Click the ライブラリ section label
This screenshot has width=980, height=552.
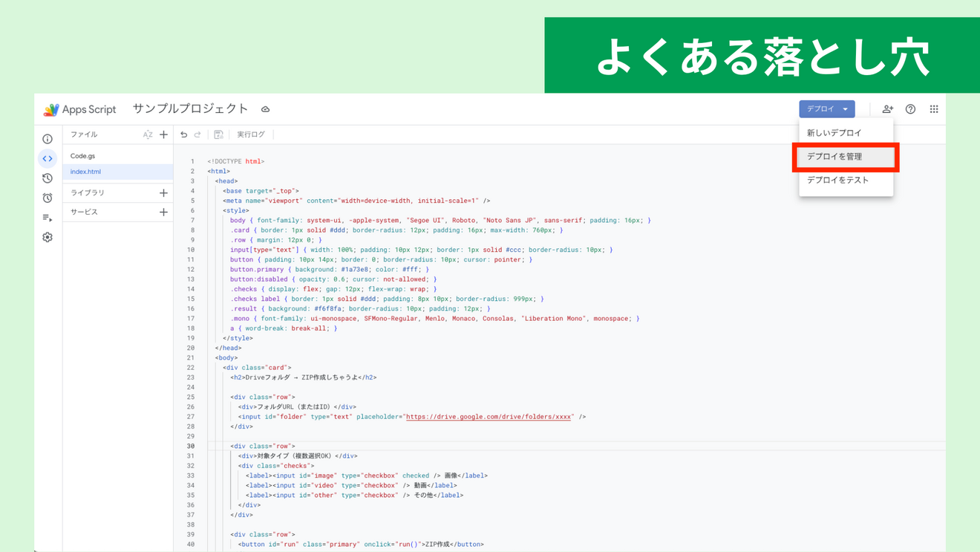point(88,192)
